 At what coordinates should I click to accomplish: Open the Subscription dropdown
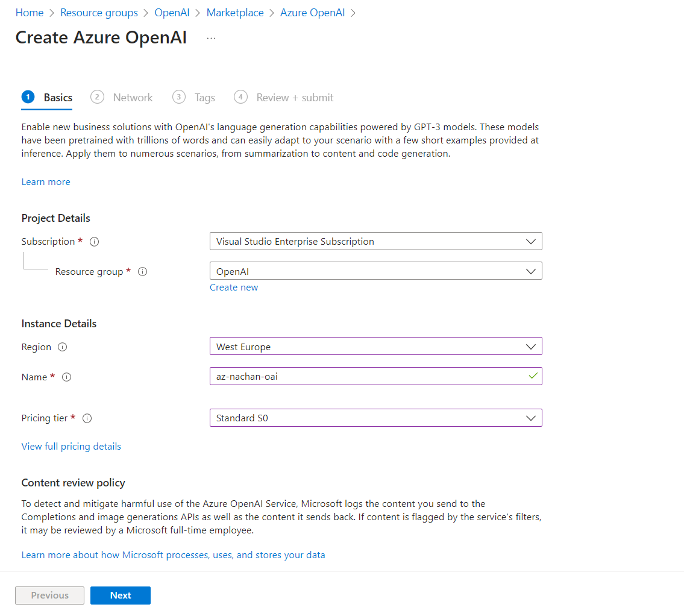375,242
